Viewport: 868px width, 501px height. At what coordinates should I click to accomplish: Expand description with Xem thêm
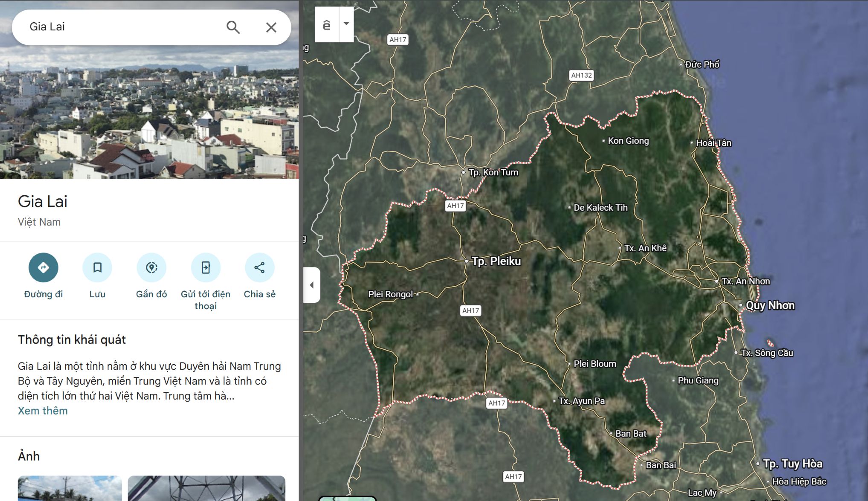(x=43, y=411)
